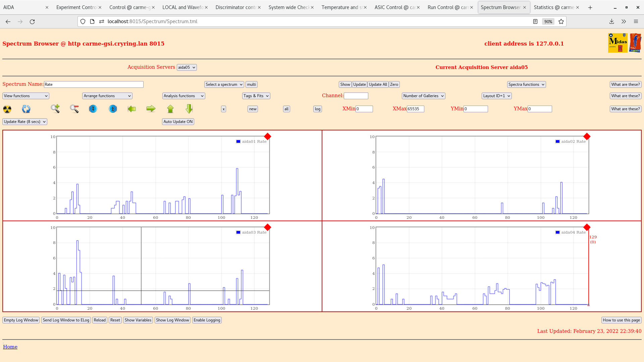This screenshot has width=644, height=362.
Task: Switch to the Statistics browser tab
Action: (553, 7)
